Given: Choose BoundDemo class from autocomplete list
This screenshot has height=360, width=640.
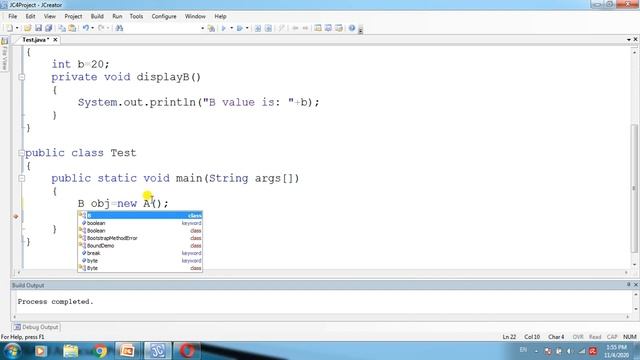Looking at the screenshot, I should (x=140, y=246).
